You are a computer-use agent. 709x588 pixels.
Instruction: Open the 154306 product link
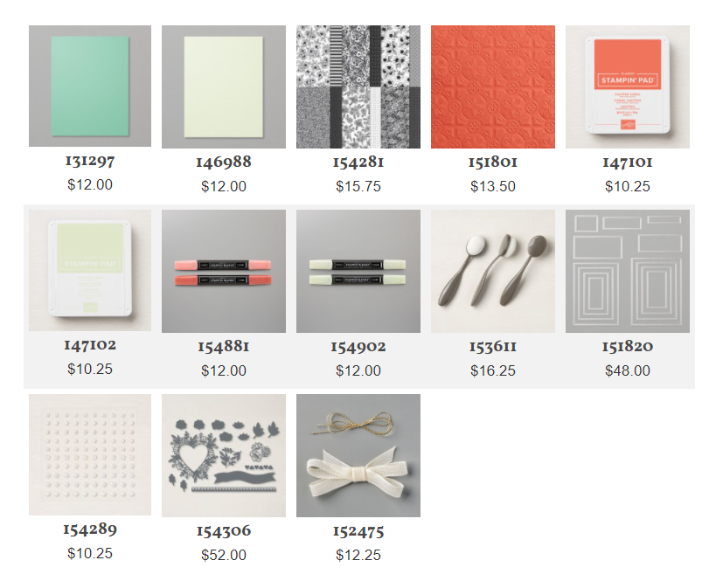[224, 531]
